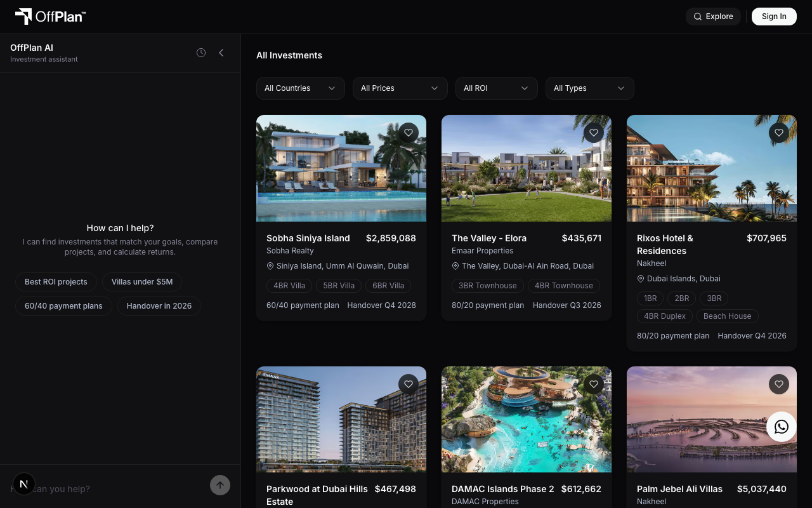Click the 2BR tag on Rixos
Viewport: 812px width, 508px height.
click(682, 298)
